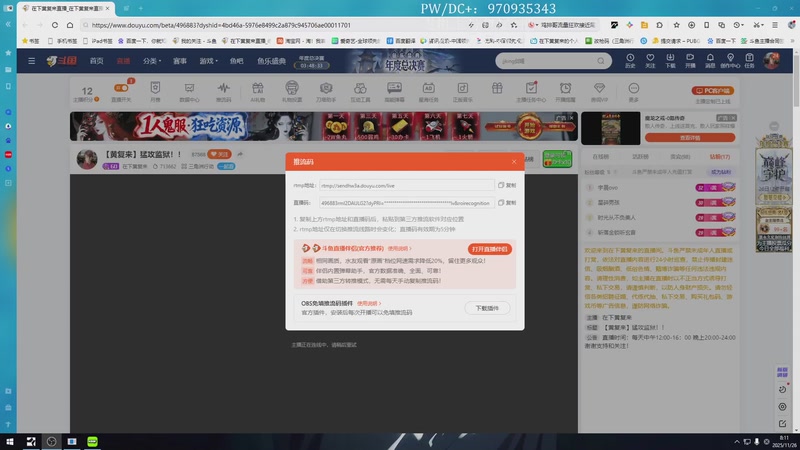The image size is (800, 450).
Task: Open 开播提醒 alarm icon
Action: pyautogui.click(x=565, y=91)
